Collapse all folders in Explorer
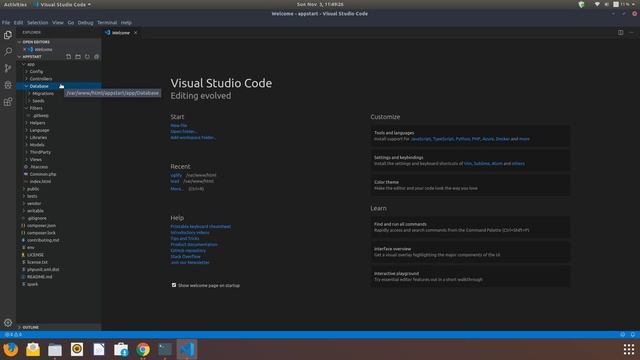Image resolution: width=640 pixels, height=360 pixels. [97, 57]
